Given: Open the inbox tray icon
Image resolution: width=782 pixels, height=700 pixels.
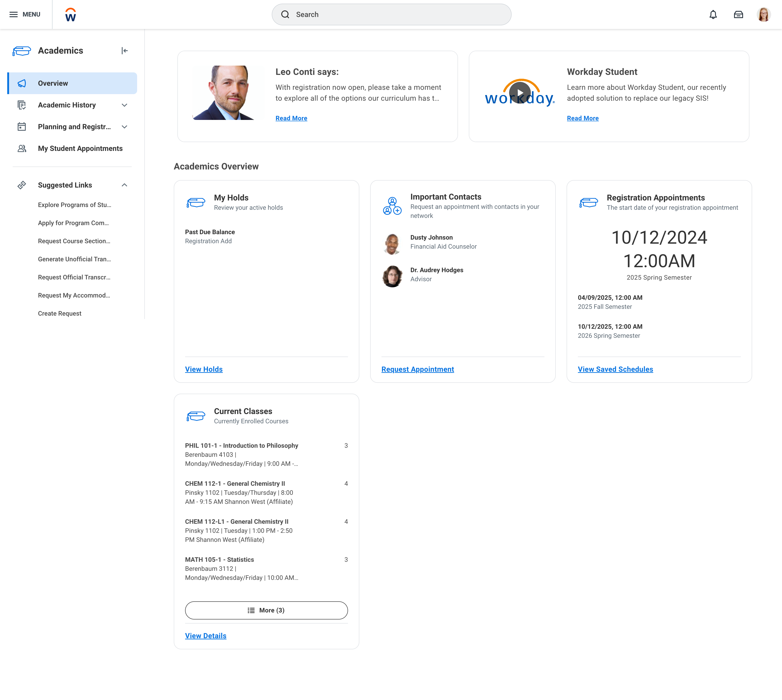Looking at the screenshot, I should (738, 15).
